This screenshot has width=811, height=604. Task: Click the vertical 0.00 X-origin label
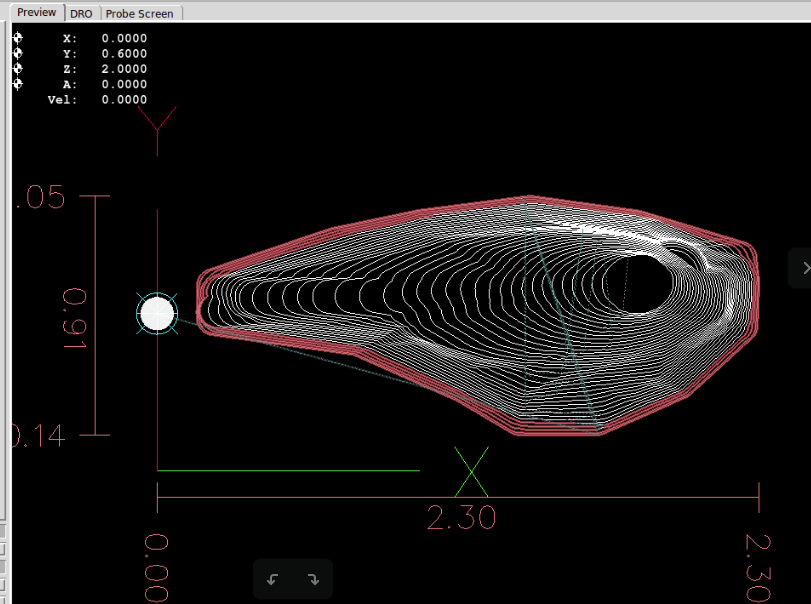(157, 567)
